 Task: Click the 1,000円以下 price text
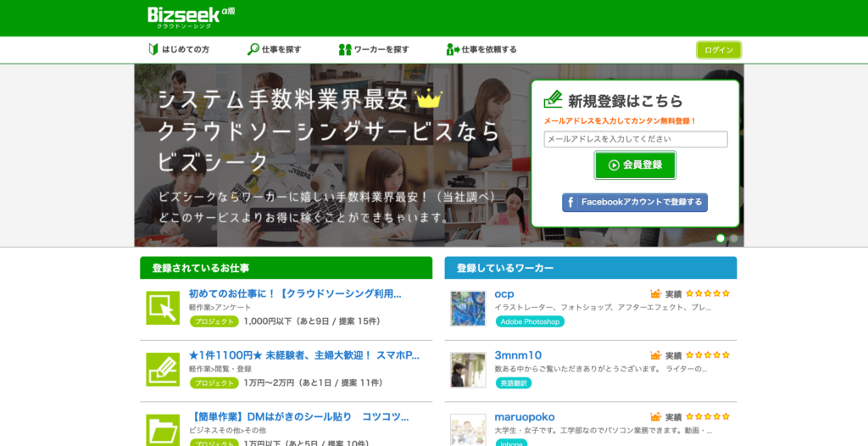[x=268, y=321]
